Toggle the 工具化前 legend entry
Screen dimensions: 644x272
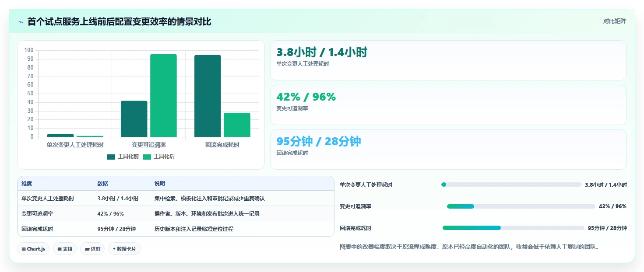[x=123, y=157]
